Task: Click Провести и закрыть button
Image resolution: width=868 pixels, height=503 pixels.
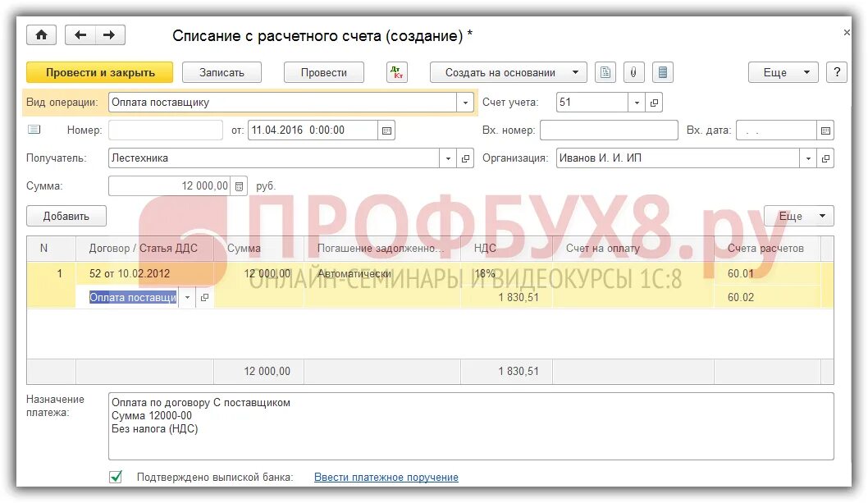Action: pos(99,72)
